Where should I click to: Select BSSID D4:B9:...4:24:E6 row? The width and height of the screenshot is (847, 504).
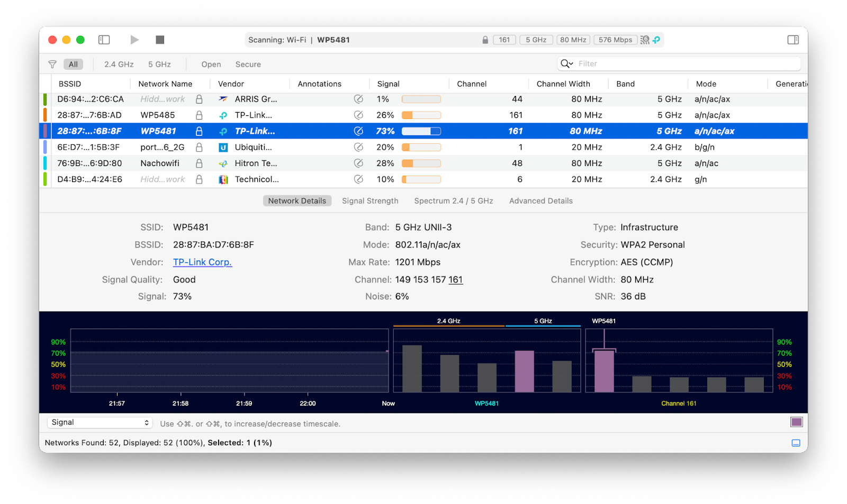pyautogui.click(x=424, y=180)
